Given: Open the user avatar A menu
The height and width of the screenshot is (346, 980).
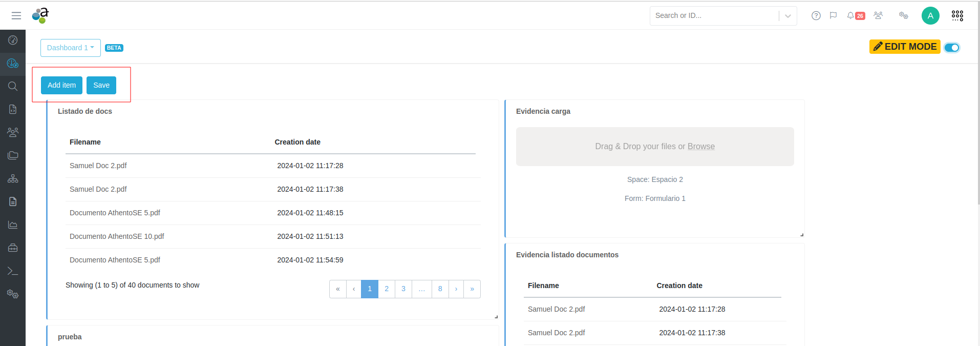Looking at the screenshot, I should (930, 16).
